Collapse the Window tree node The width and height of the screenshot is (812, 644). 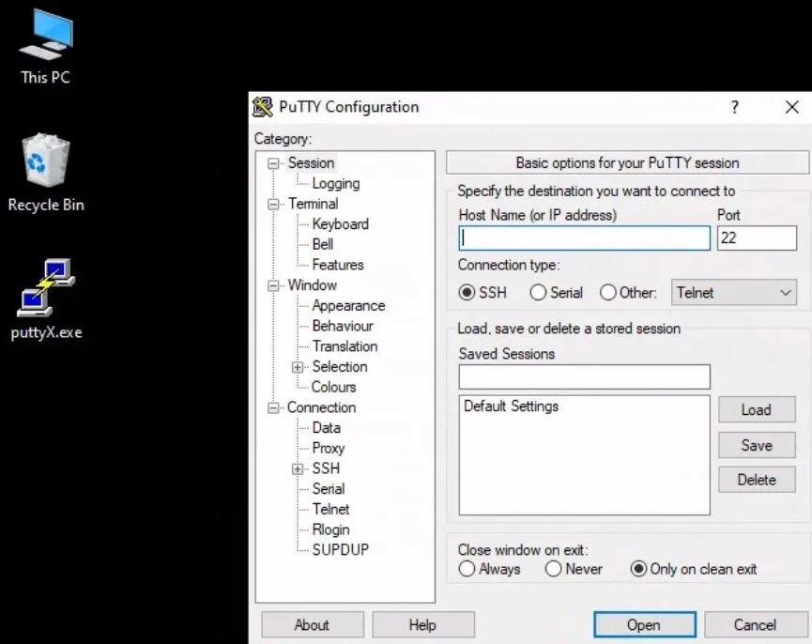(x=273, y=285)
